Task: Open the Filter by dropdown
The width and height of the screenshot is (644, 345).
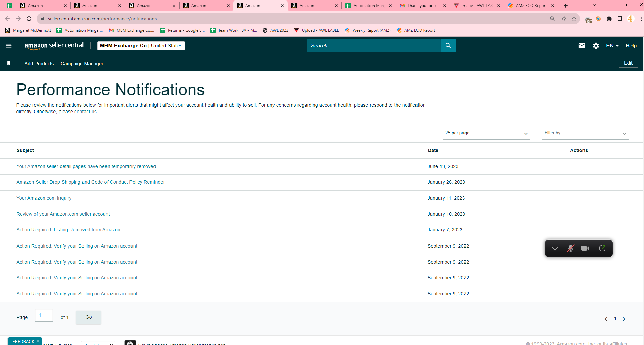Action: coord(585,133)
